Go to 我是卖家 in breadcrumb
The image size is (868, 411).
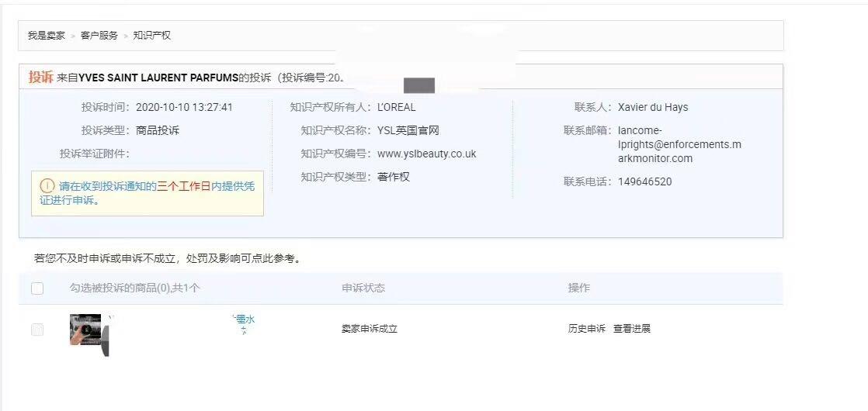(x=47, y=36)
